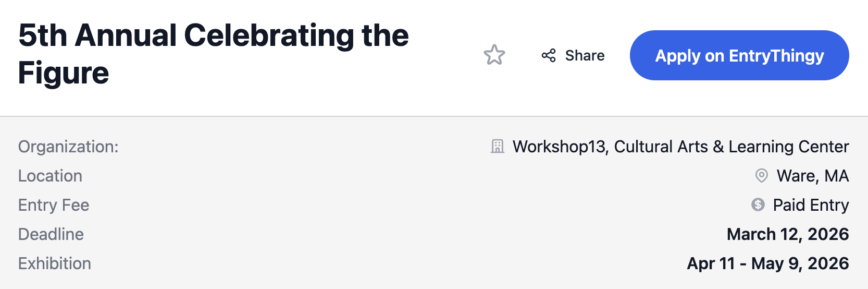The width and height of the screenshot is (868, 289).
Task: Click the dollar coin entry fee icon
Action: point(758,204)
